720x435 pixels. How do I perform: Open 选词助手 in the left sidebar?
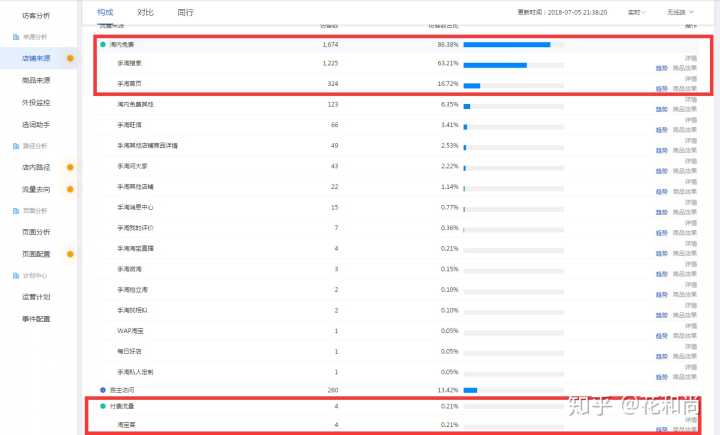point(36,124)
